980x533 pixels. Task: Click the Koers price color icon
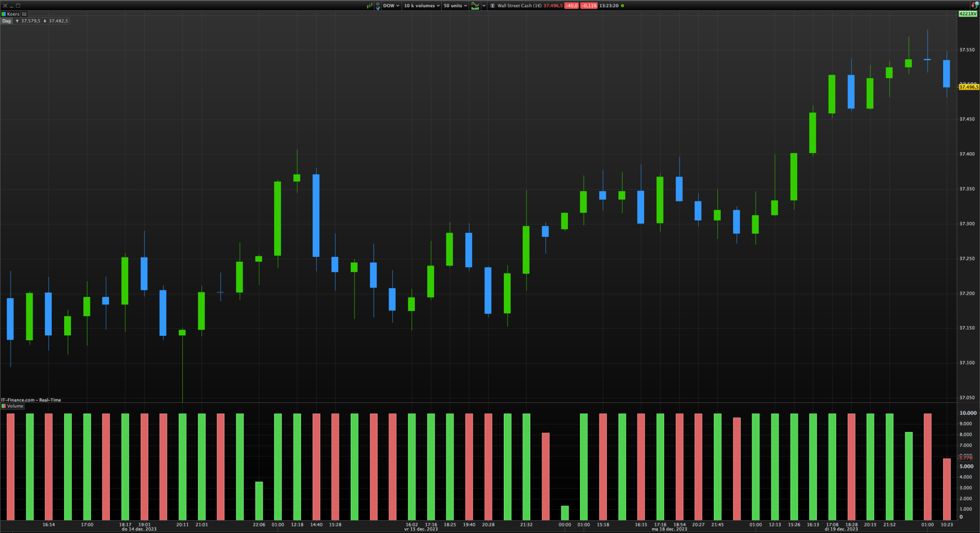tap(4, 14)
